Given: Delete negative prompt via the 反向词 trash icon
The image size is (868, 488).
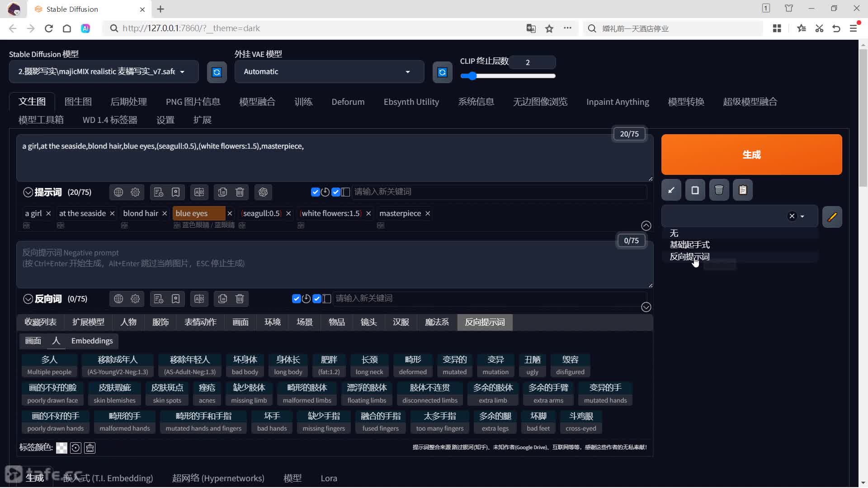Looking at the screenshot, I should pos(240,299).
